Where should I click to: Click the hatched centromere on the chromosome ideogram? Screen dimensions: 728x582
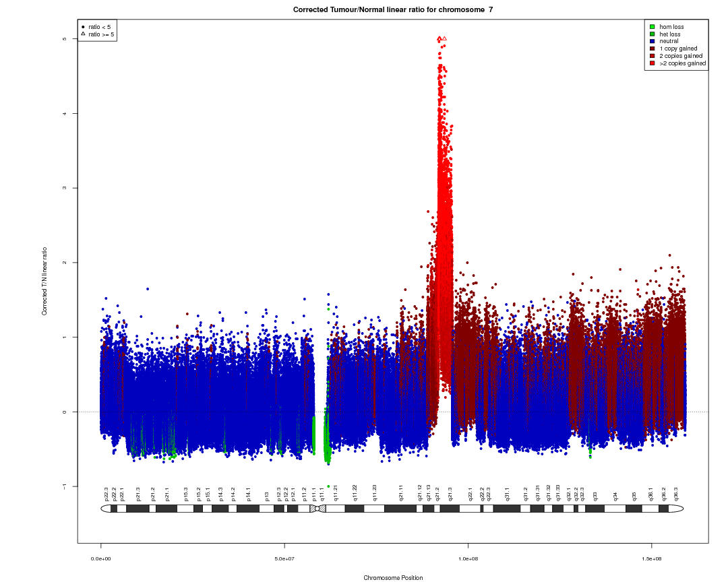pos(318,509)
